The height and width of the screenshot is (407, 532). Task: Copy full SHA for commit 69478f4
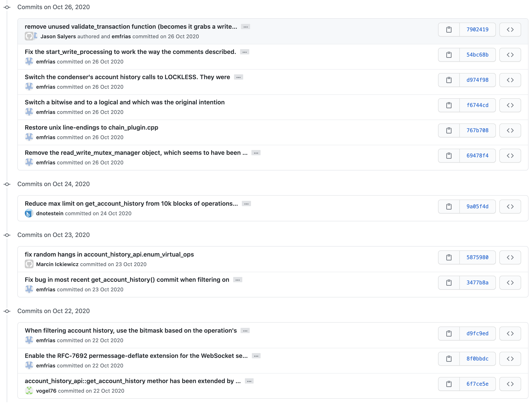click(449, 155)
